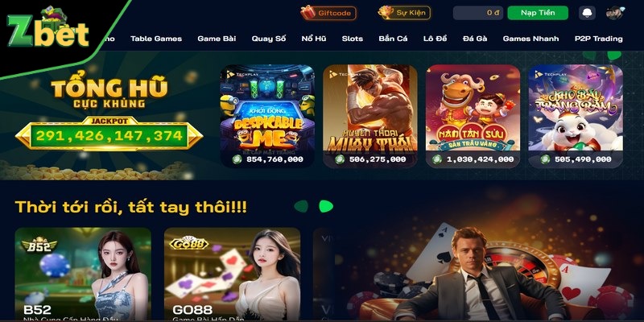
Task: Select the first carousel dot indicator
Action: 301,206
